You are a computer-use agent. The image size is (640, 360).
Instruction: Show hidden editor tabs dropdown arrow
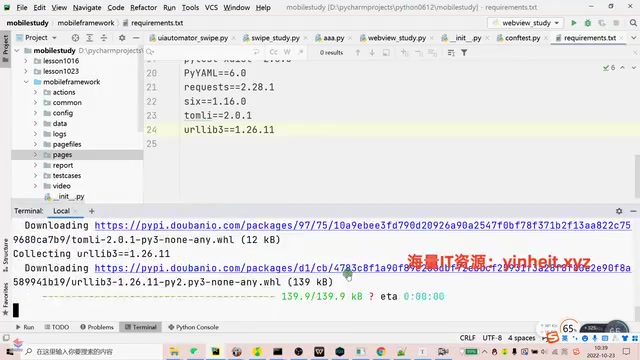(633, 38)
